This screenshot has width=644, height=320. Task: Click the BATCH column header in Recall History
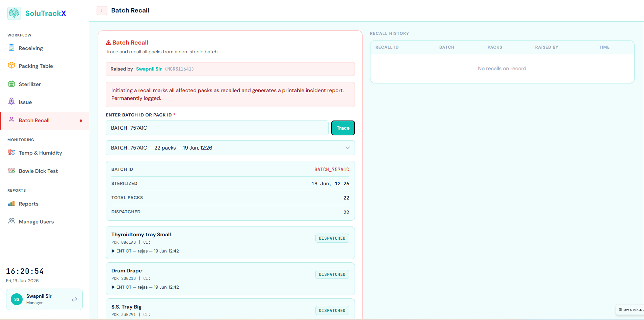click(x=447, y=47)
